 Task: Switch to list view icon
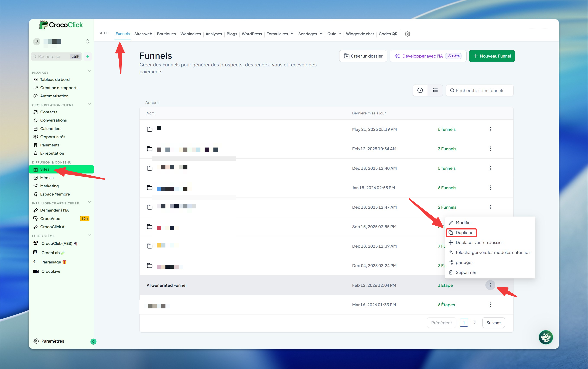[435, 90]
